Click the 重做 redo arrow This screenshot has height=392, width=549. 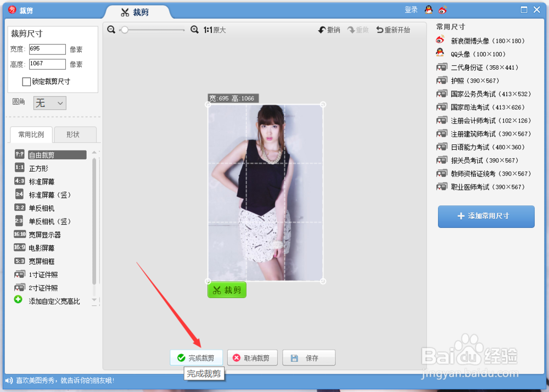pyautogui.click(x=358, y=30)
